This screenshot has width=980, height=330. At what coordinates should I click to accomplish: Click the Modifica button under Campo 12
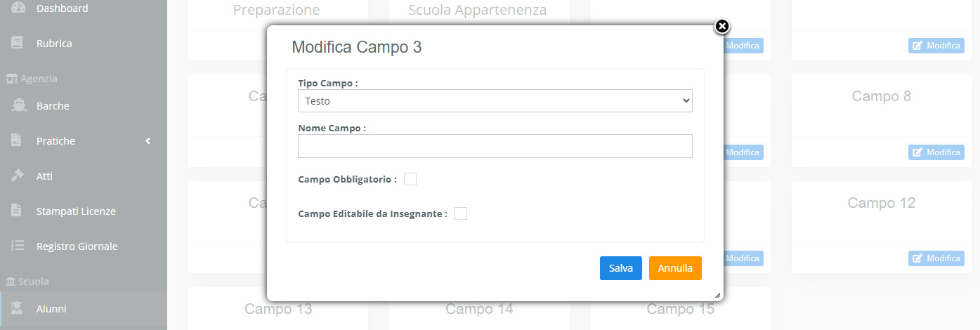tap(936, 258)
